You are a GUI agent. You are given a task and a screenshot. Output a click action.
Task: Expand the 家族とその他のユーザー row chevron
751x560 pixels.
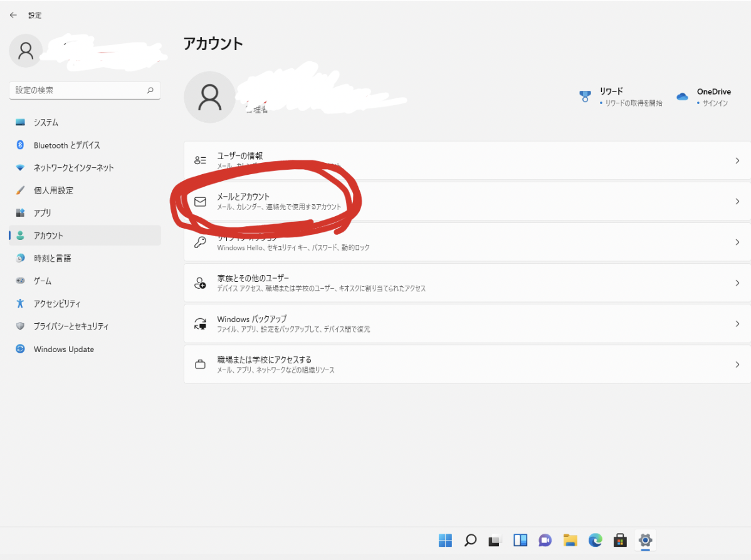737,283
